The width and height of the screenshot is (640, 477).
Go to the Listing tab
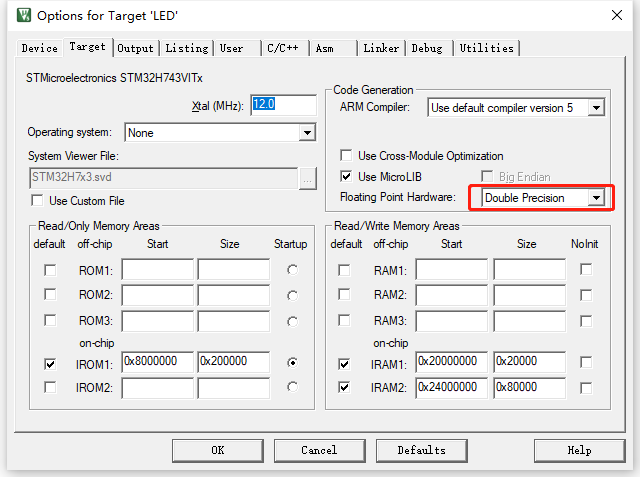[x=187, y=48]
